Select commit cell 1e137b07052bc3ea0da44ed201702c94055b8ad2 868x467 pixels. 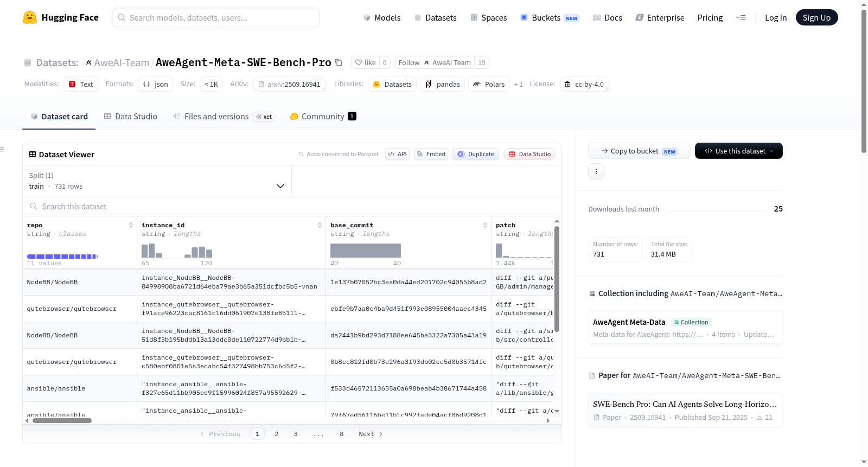click(x=409, y=282)
